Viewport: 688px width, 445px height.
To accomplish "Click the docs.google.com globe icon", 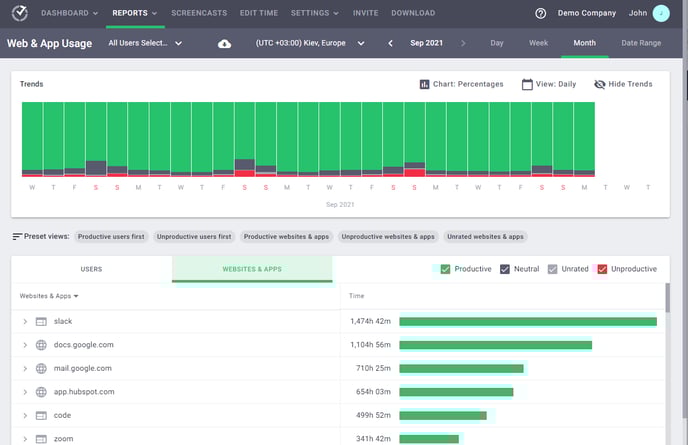I will (41, 345).
